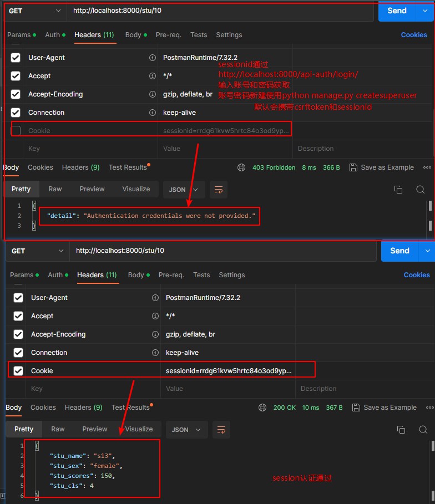
Task: Click the info icon for Connection in lower request
Action: (x=155, y=353)
